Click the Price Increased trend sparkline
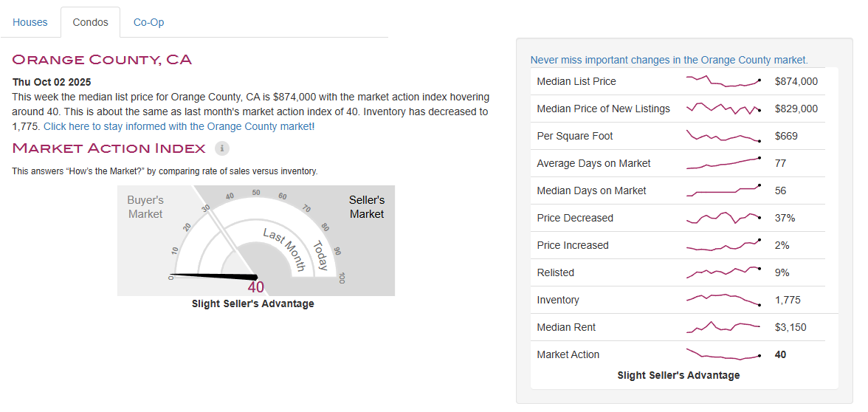This screenshot has height=412, width=868. pyautogui.click(x=723, y=245)
